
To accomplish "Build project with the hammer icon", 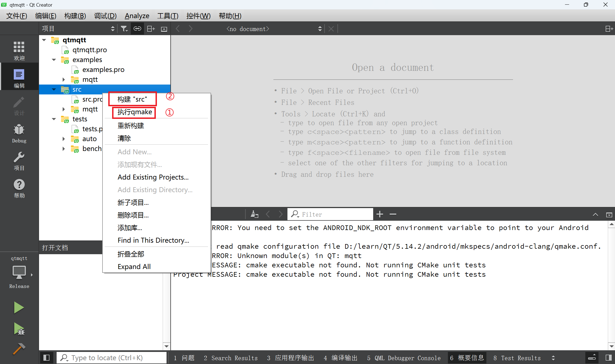I will click(19, 349).
